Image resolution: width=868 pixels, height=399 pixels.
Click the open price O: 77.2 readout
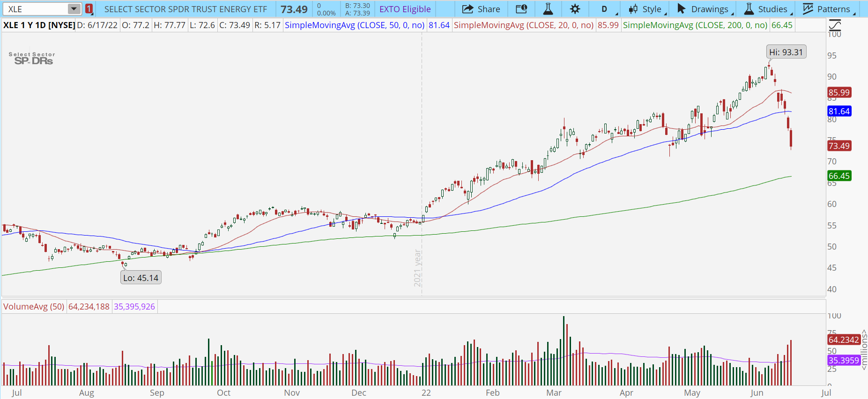pyautogui.click(x=136, y=25)
